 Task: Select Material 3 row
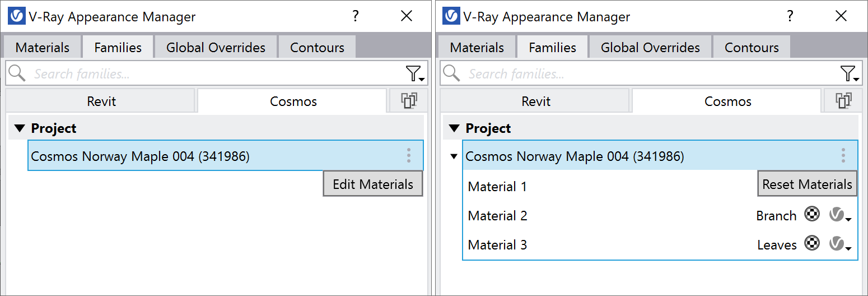[x=660, y=244]
